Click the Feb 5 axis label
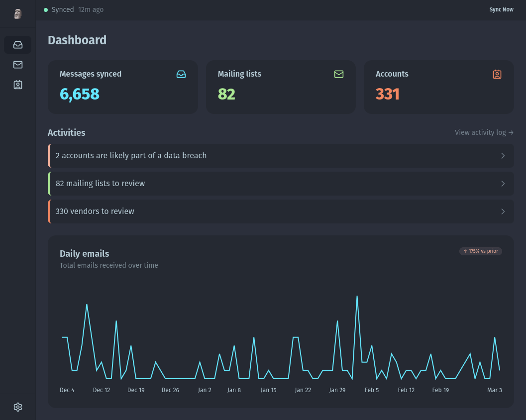The image size is (526, 420). pos(372,390)
